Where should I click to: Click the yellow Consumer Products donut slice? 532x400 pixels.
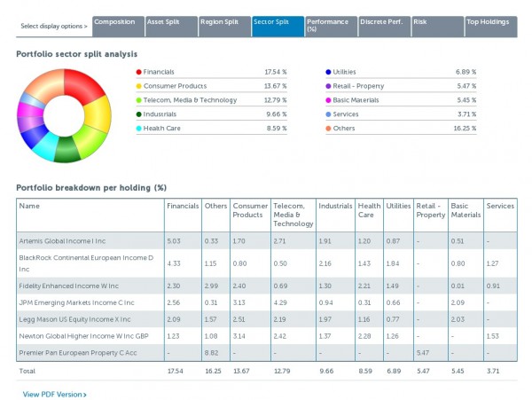click(98, 115)
